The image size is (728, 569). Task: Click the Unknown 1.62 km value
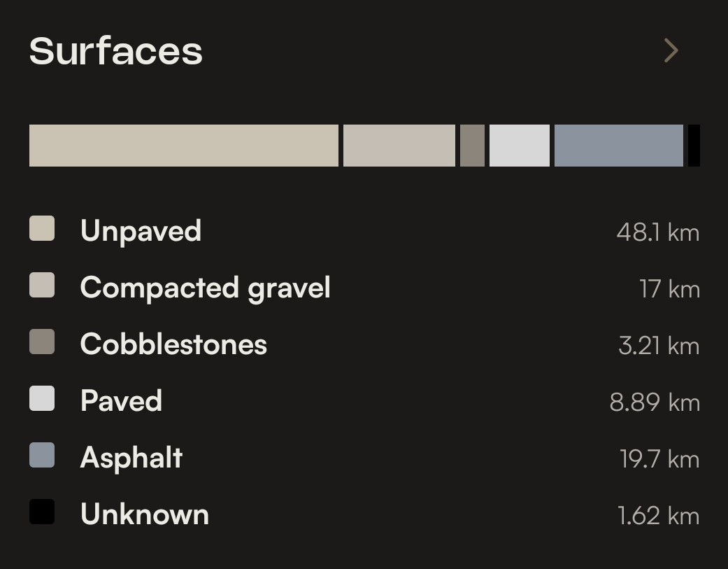[658, 516]
